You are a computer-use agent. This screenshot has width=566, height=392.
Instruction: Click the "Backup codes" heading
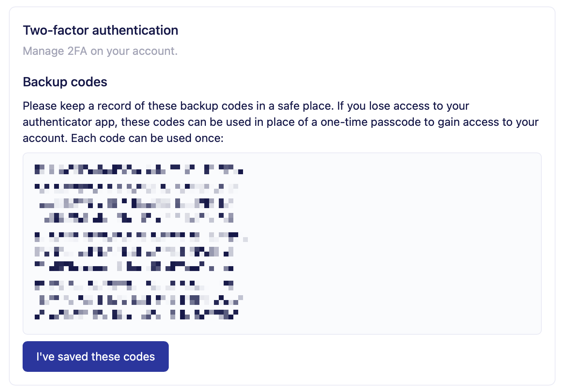click(x=65, y=82)
